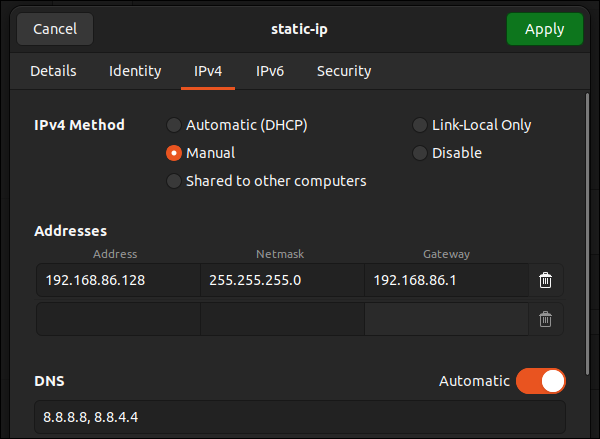Image resolution: width=600 pixels, height=439 pixels.
Task: Click the gateway field 192.168.86.1
Action: click(x=447, y=280)
